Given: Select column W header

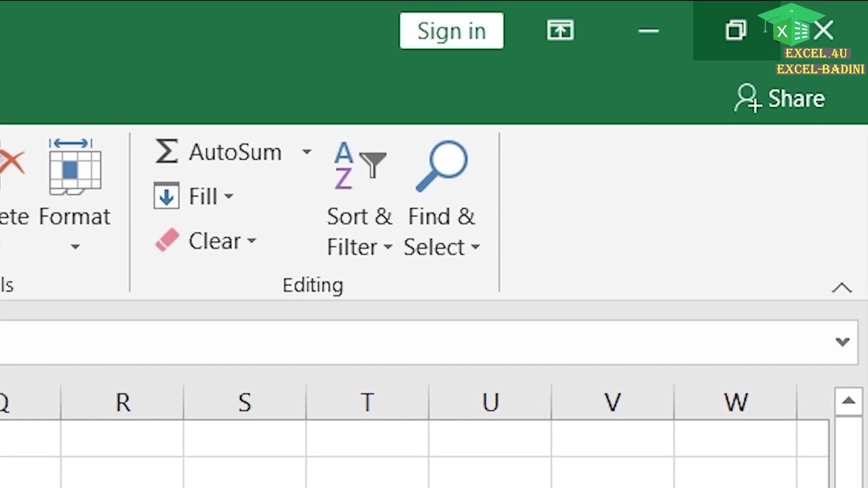Looking at the screenshot, I should pyautogui.click(x=736, y=403).
